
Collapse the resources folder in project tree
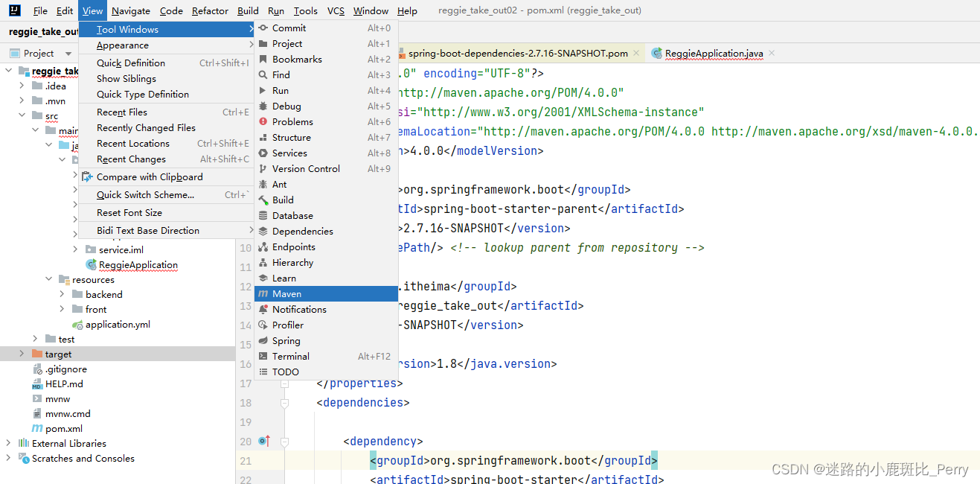tap(49, 279)
